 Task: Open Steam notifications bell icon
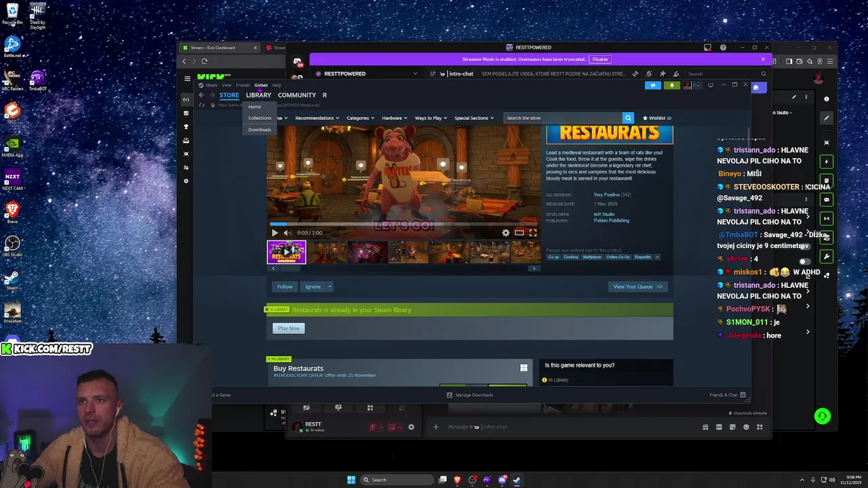coord(672,85)
